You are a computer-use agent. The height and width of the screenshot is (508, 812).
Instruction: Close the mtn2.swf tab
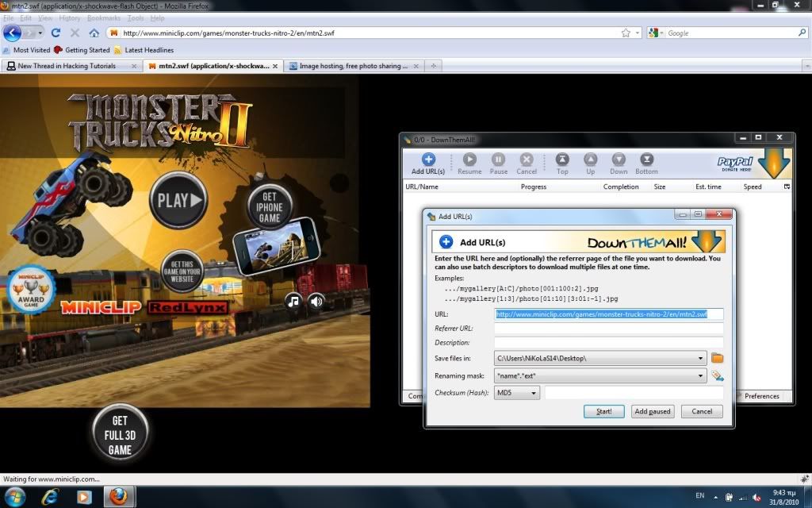point(275,66)
